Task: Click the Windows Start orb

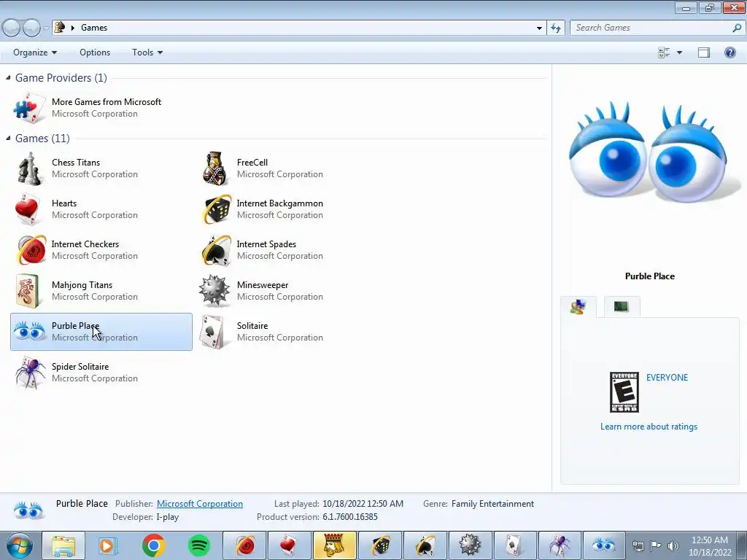Action: coord(19,545)
